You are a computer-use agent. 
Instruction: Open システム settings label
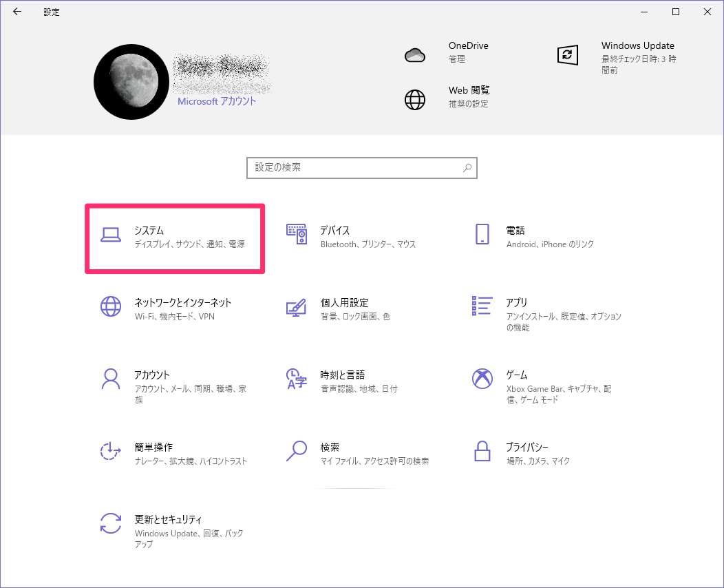click(x=149, y=230)
